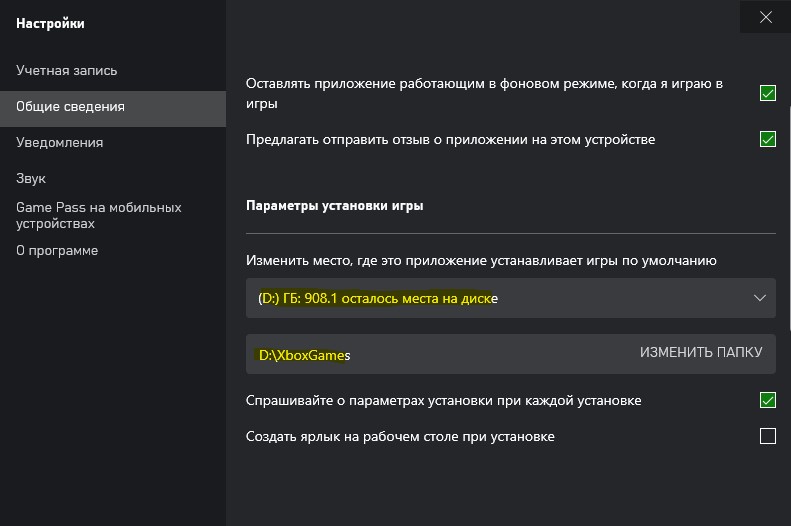Toggle keep app running in background checkbox
Viewport: 791px width, 526px height.
click(768, 93)
